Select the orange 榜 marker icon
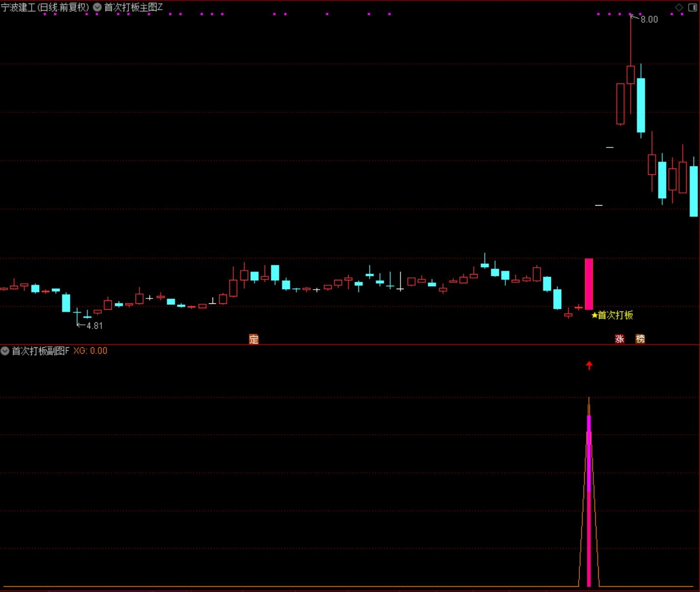Viewport: 700px width, 592px height. click(640, 339)
